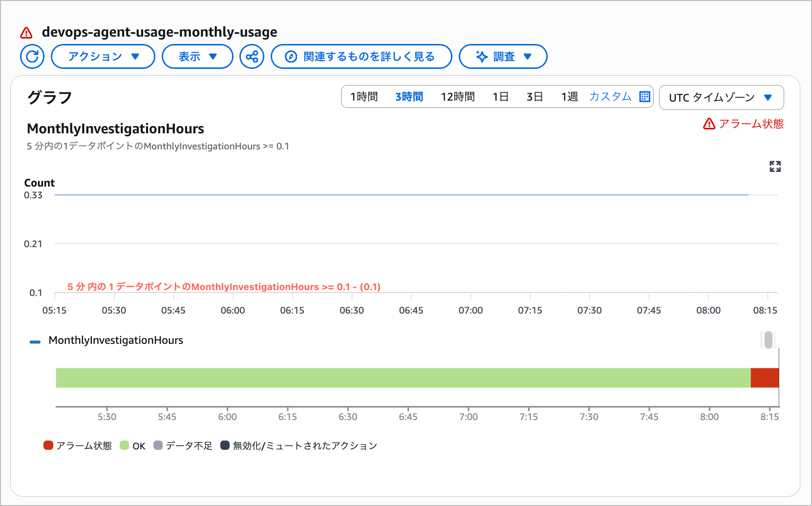Select the 1週 time range
Screen dimensions: 812x506
click(570, 97)
